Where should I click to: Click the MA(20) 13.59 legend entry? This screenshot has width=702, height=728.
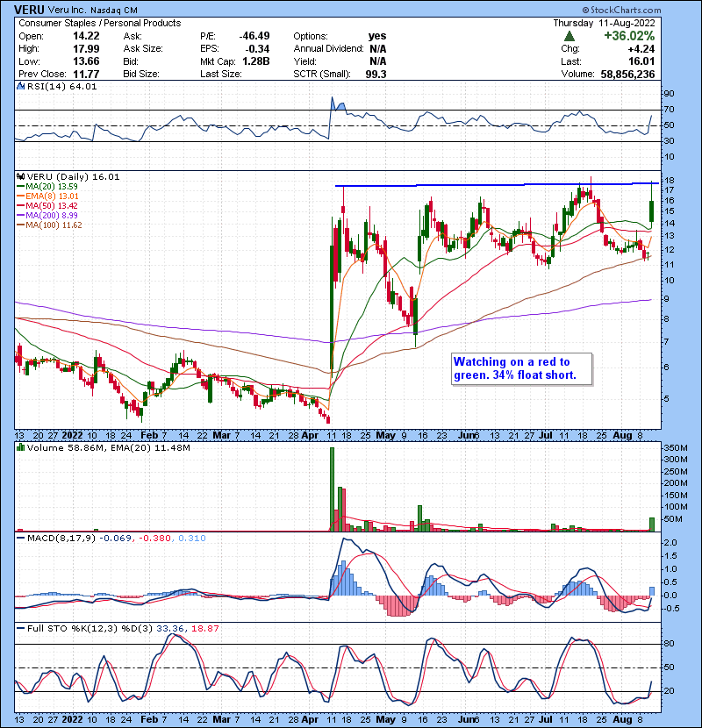tap(47, 186)
